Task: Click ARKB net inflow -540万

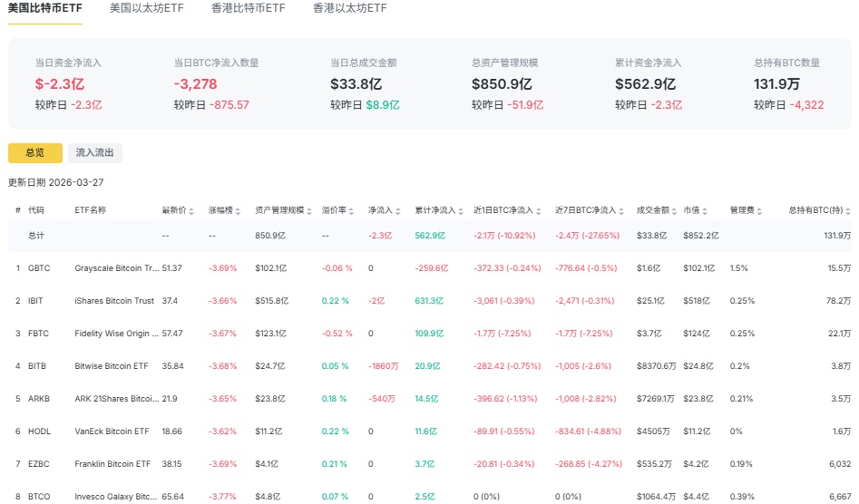Action: (382, 399)
